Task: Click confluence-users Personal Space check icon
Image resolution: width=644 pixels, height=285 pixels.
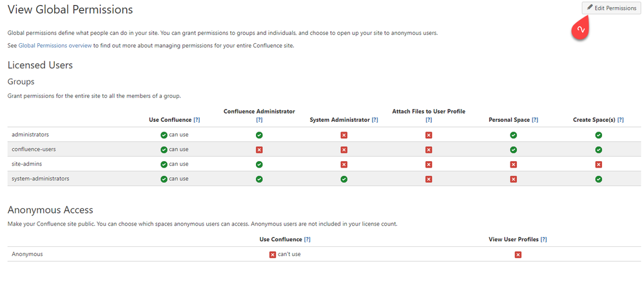Action: 513,150
